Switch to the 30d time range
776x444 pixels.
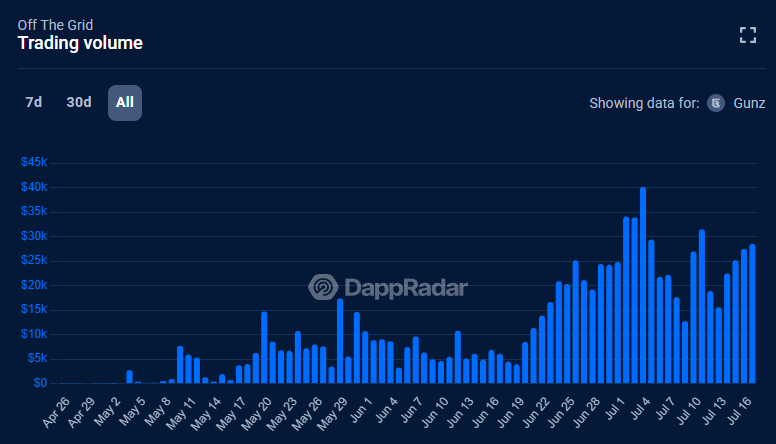[x=79, y=102]
